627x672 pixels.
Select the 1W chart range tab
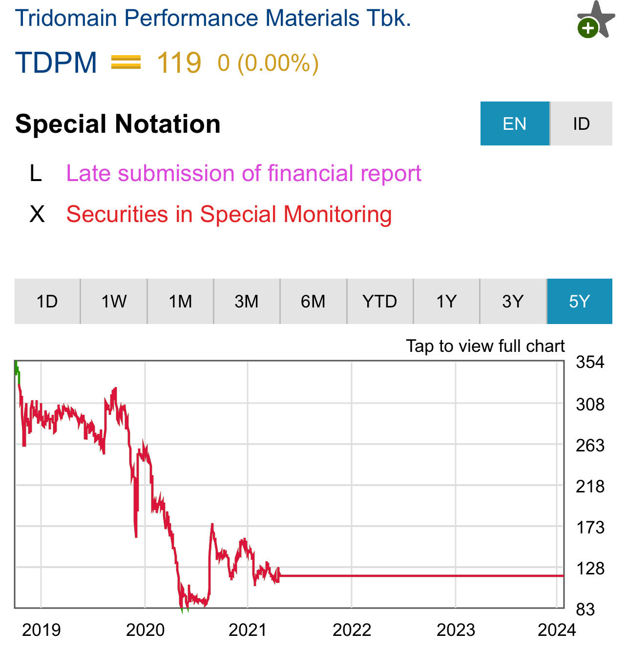pyautogui.click(x=114, y=301)
